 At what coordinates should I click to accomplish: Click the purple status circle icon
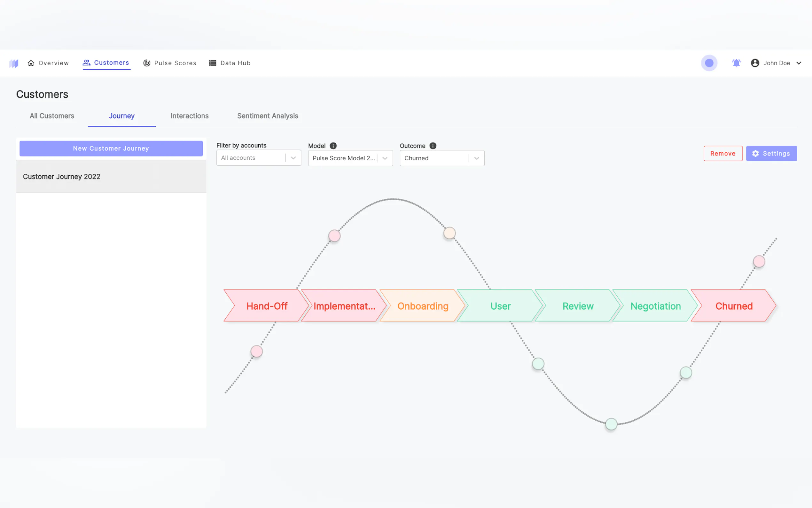tap(709, 63)
